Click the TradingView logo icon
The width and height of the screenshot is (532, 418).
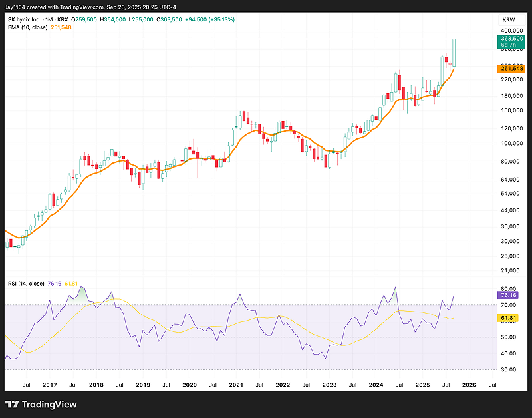pyautogui.click(x=11, y=405)
